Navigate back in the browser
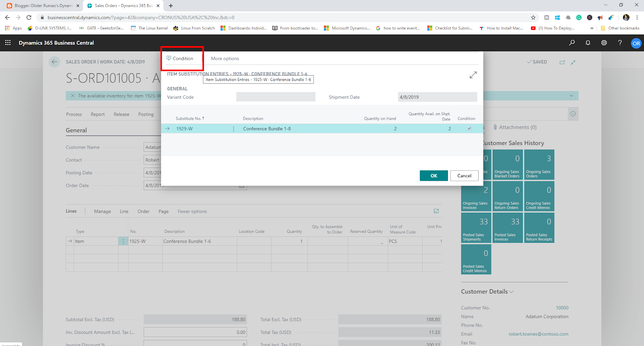This screenshot has width=644, height=346. click(7, 17)
